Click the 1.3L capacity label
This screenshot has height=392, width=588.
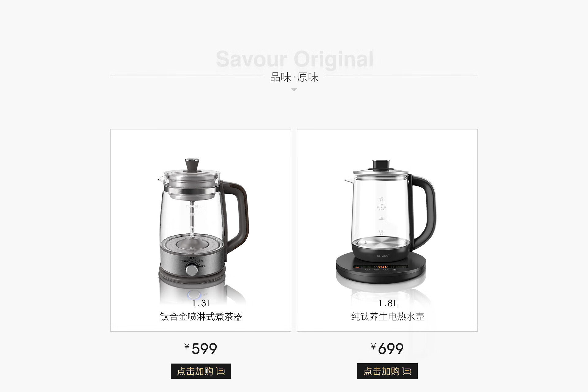(x=202, y=303)
